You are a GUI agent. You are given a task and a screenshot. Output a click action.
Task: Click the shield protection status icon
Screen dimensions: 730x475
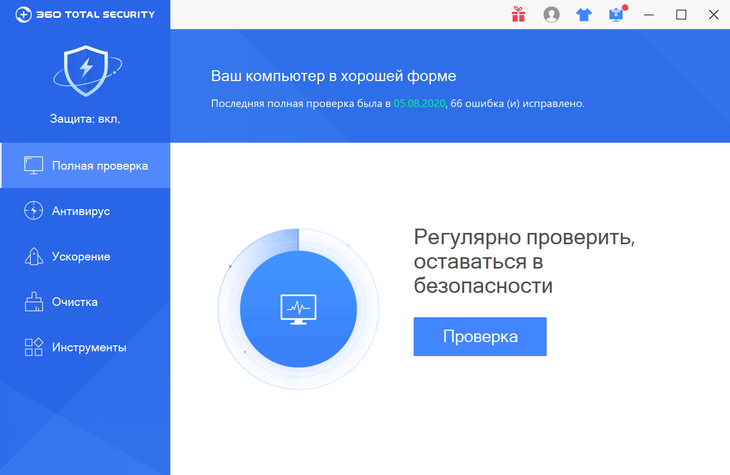click(x=85, y=70)
